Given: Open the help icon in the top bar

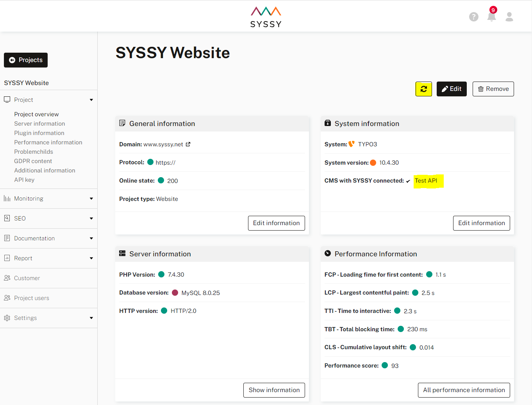Looking at the screenshot, I should coord(474,17).
